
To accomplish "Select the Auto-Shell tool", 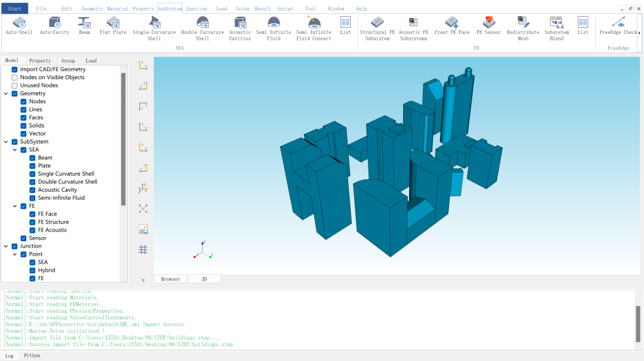I will [19, 26].
